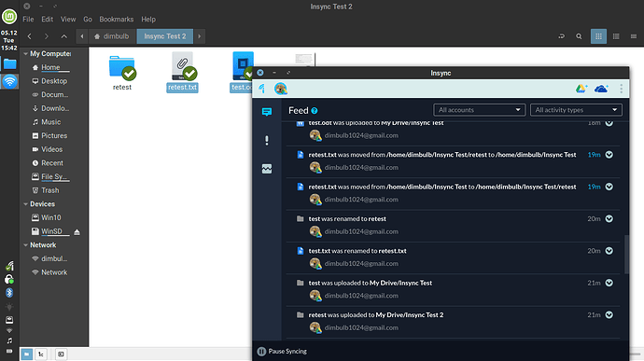Open the Insync activity graph panel icon
This screenshot has height=361, width=644.
pos(267,169)
